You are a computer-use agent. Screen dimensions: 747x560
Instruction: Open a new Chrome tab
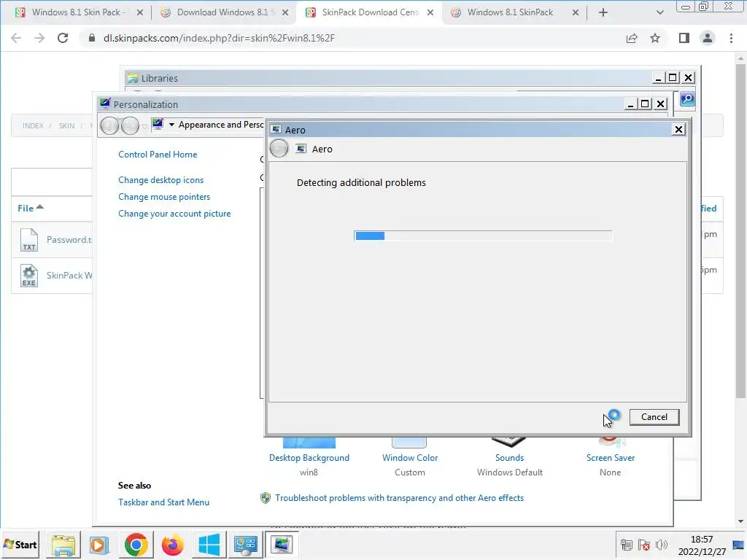click(603, 12)
